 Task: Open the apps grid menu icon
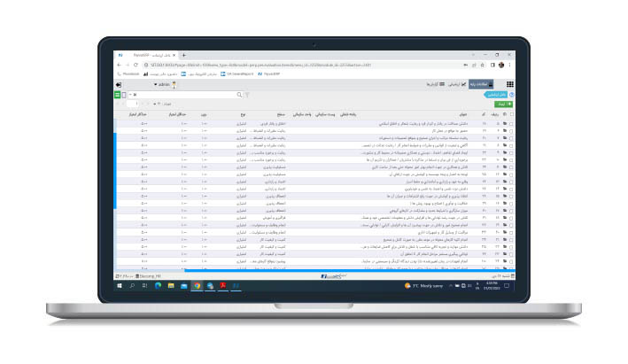(509, 84)
